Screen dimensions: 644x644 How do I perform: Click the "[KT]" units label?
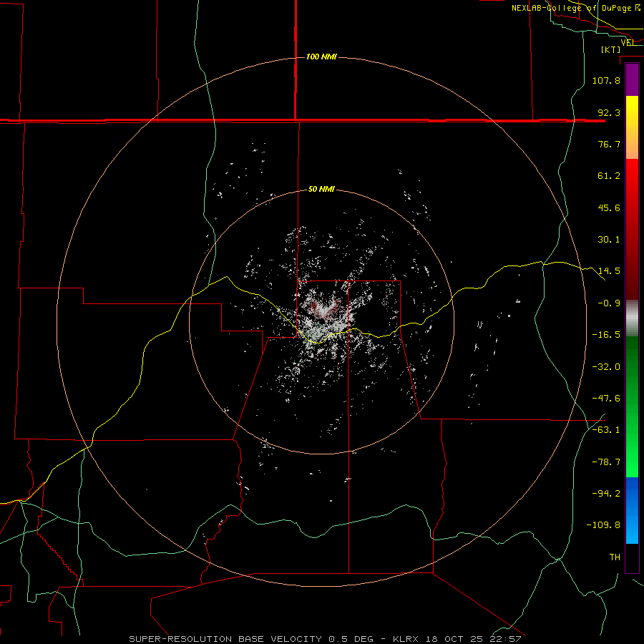click(x=611, y=49)
